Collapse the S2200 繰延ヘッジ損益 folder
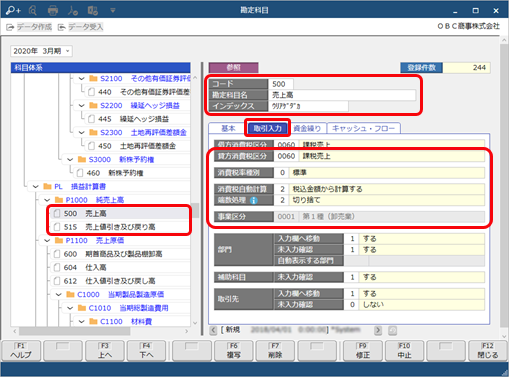Screen dimensions: 510x377 [81, 106]
